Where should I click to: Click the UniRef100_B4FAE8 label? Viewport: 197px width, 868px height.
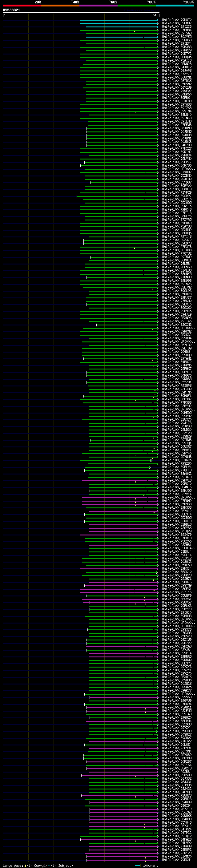point(177,839)
